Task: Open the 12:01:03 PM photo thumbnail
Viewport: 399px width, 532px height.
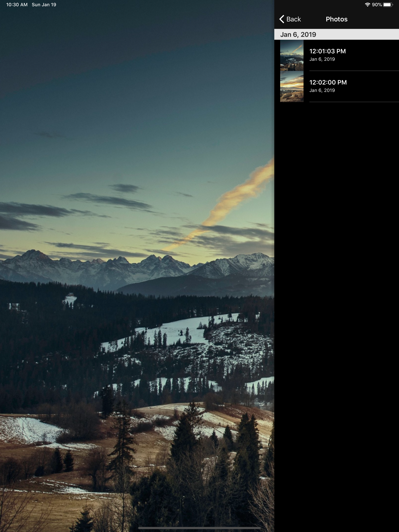Action: click(x=292, y=55)
